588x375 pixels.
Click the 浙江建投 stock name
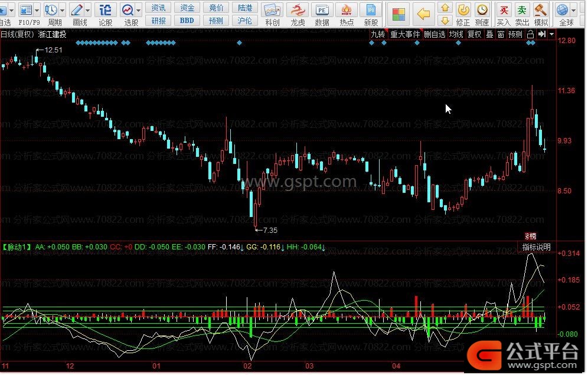[x=52, y=34]
